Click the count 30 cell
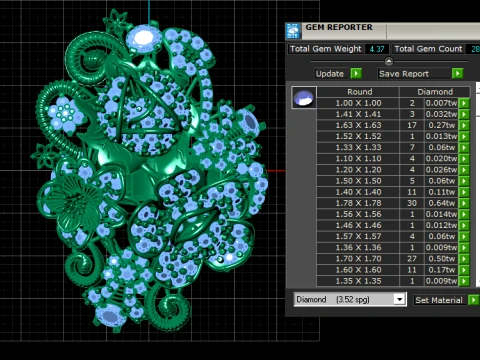480x360 pixels. [x=412, y=203]
